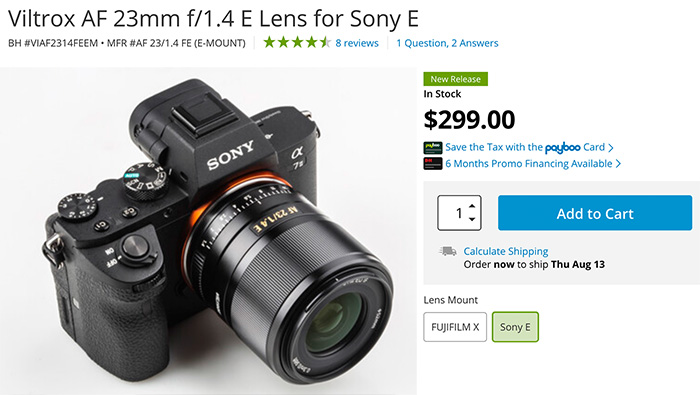
Task: Decrease quantity with the down arrow
Action: coord(472,219)
